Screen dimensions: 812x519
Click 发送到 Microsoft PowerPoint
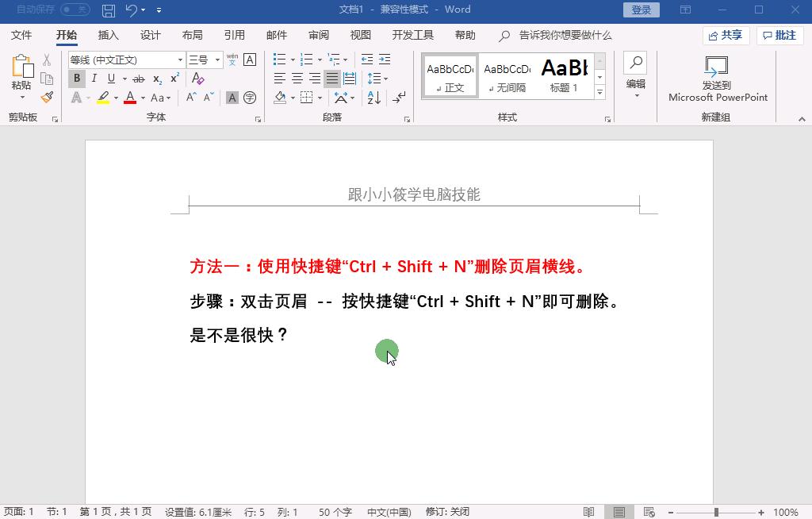[717, 79]
